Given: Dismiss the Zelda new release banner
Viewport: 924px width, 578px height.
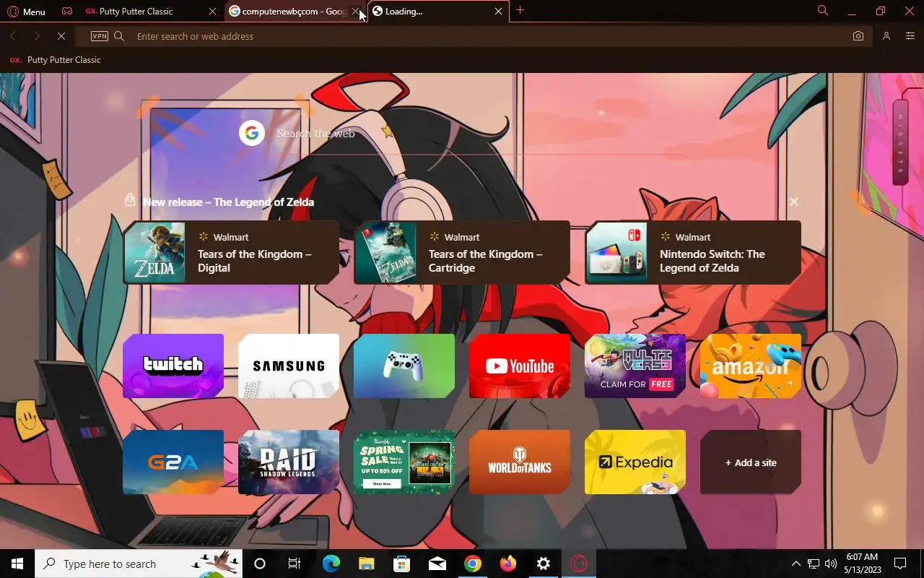Looking at the screenshot, I should click(793, 202).
